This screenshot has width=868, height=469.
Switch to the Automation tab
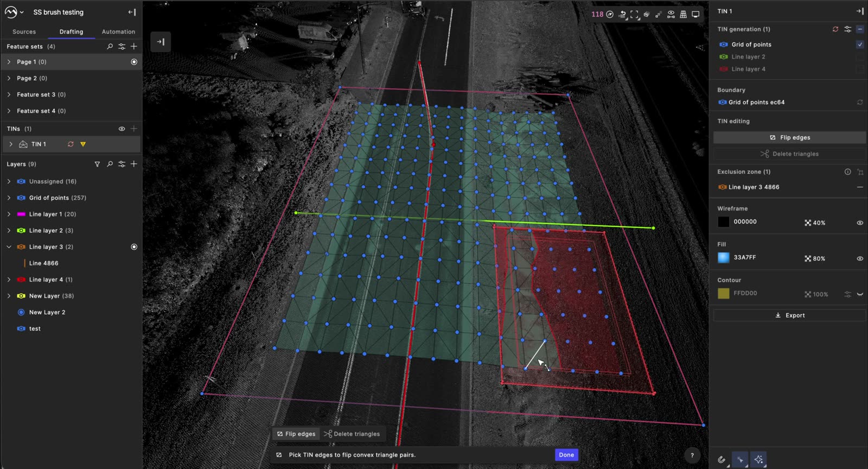tap(118, 32)
